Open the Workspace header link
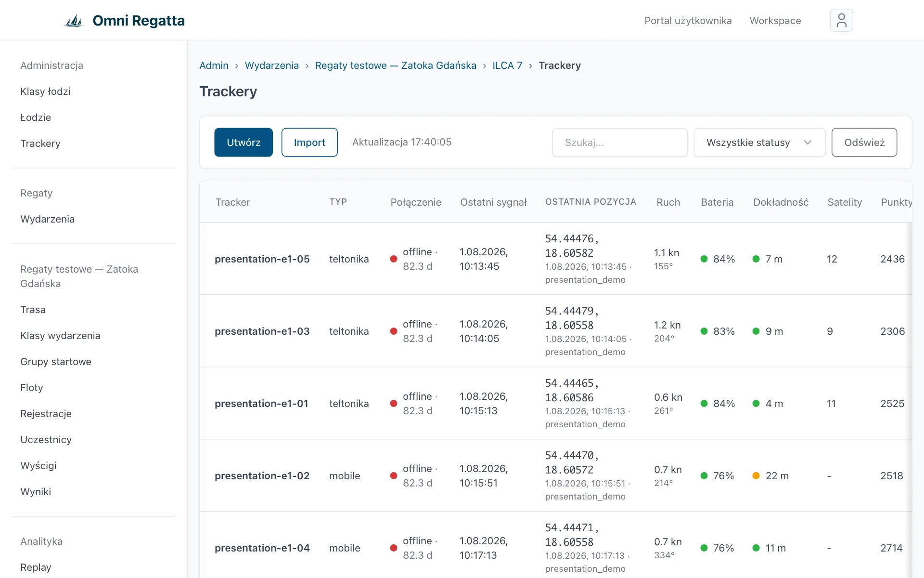Image resolution: width=924 pixels, height=578 pixels. coord(775,21)
